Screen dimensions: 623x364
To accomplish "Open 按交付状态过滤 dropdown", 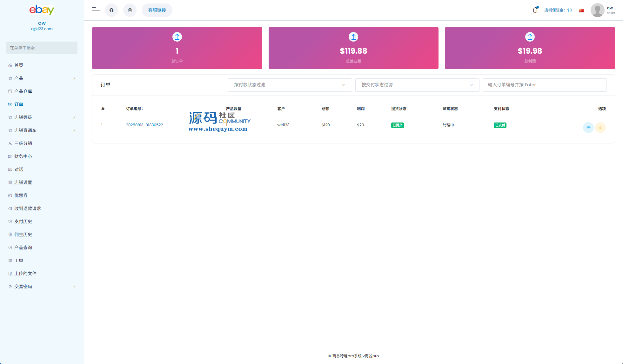I will pos(417,85).
